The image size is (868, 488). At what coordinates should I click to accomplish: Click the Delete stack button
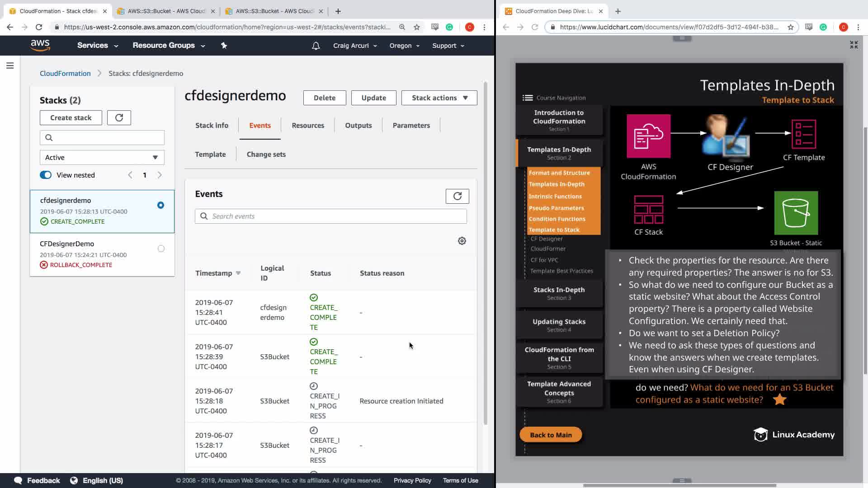click(324, 98)
